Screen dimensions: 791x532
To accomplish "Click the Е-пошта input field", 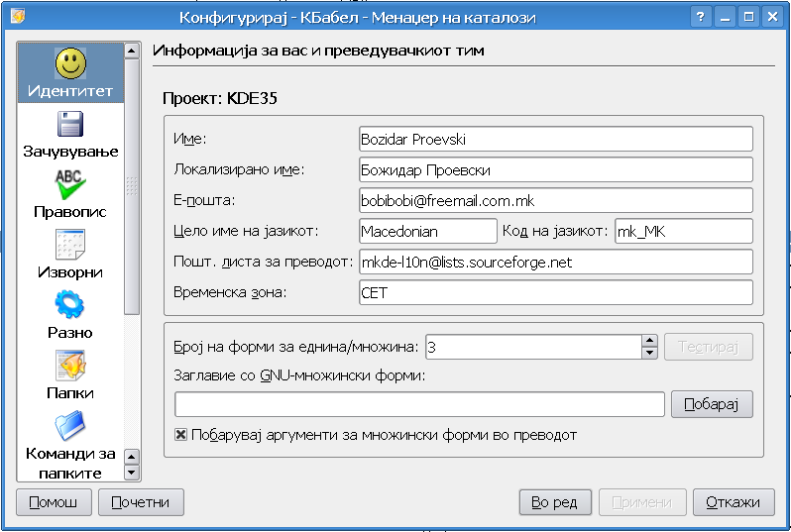I will pyautogui.click(x=556, y=201).
